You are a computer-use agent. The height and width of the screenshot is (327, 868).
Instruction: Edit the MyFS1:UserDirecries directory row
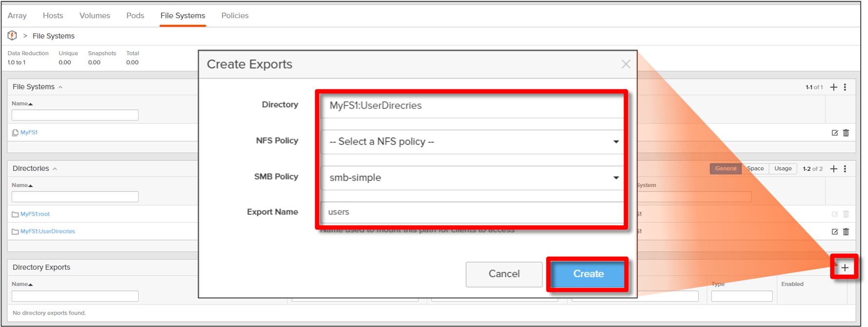click(834, 232)
